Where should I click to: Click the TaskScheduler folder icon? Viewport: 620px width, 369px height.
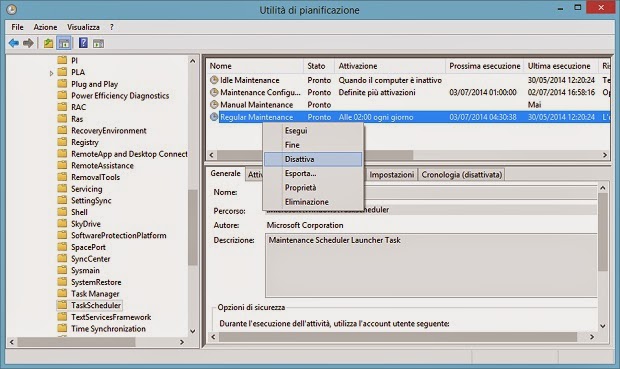coord(62,305)
